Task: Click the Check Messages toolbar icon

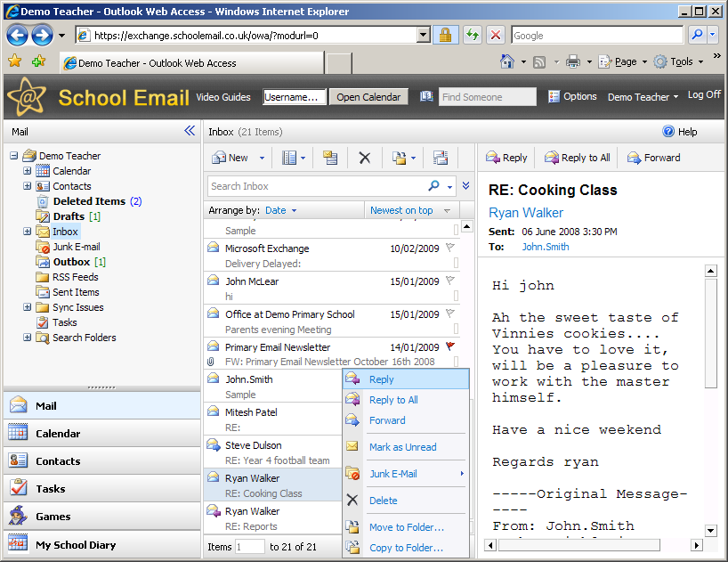Action: [330, 158]
